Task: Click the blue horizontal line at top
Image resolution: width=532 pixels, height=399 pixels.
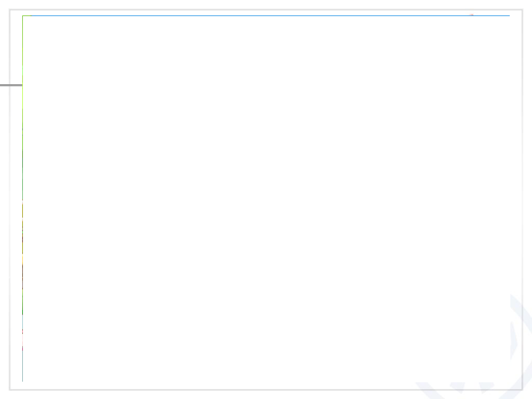Action: click(x=270, y=15)
